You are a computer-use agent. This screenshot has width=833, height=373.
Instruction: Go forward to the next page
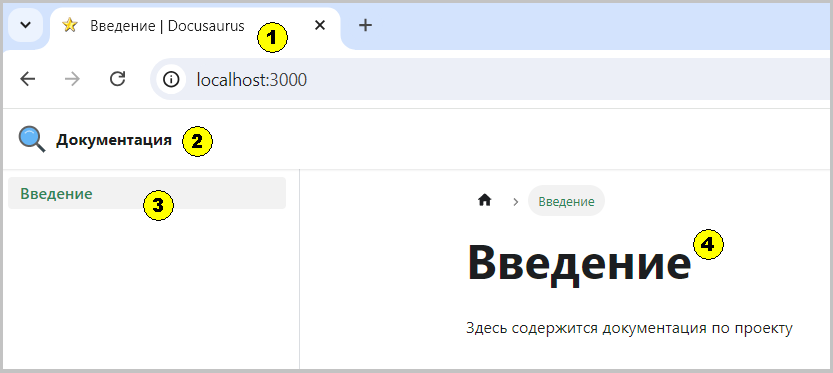(72, 80)
